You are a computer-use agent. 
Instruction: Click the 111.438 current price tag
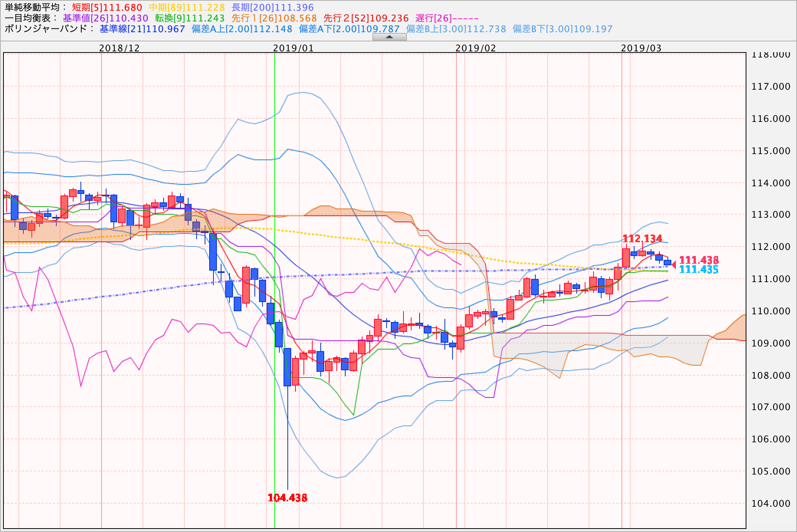pos(699,260)
